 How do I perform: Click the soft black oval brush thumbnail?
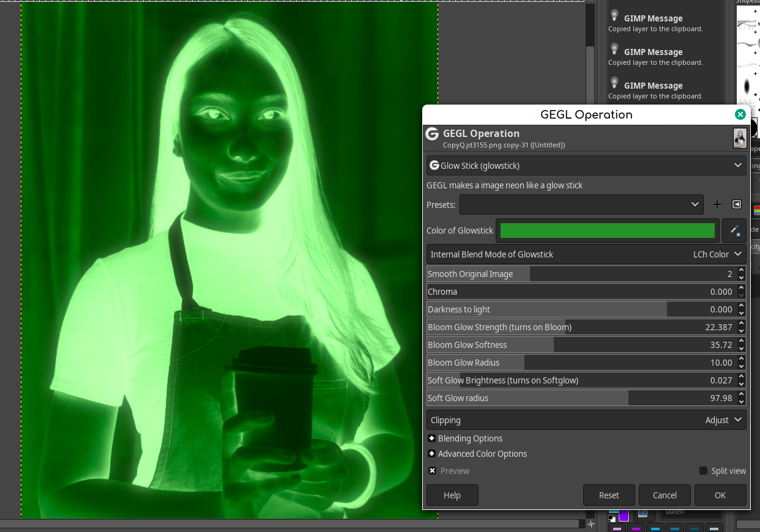[747, 86]
